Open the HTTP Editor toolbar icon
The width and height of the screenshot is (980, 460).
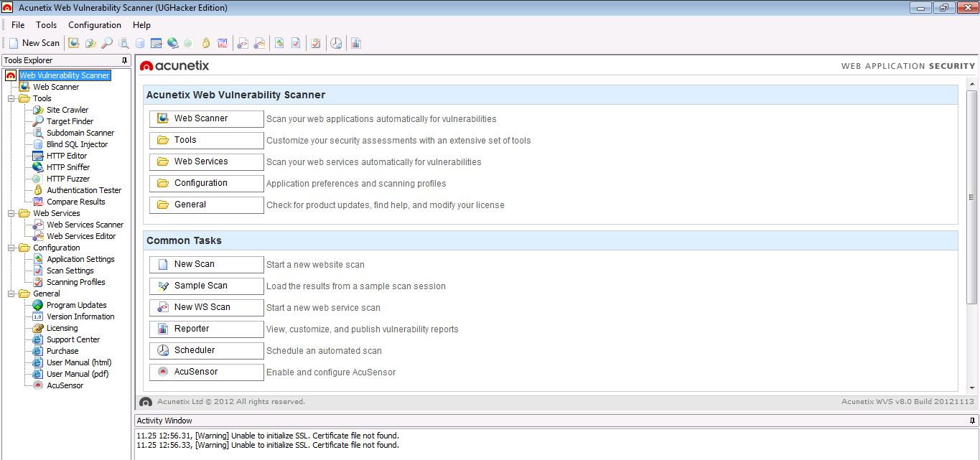[157, 43]
